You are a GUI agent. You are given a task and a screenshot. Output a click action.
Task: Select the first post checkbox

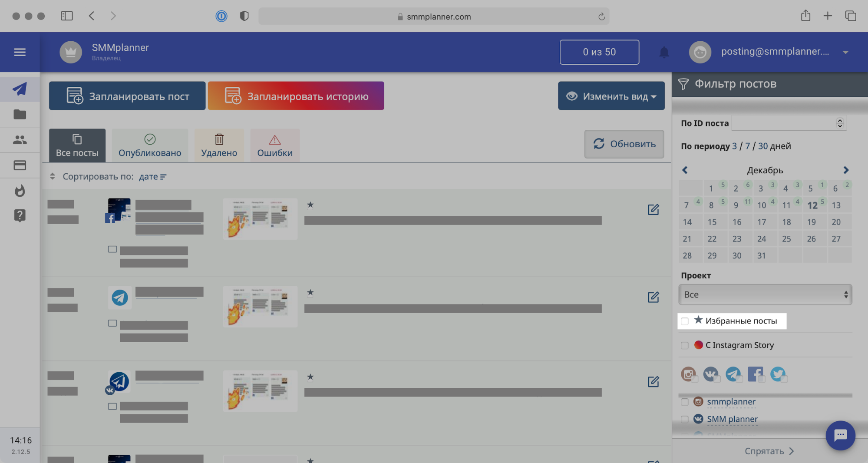(112, 249)
